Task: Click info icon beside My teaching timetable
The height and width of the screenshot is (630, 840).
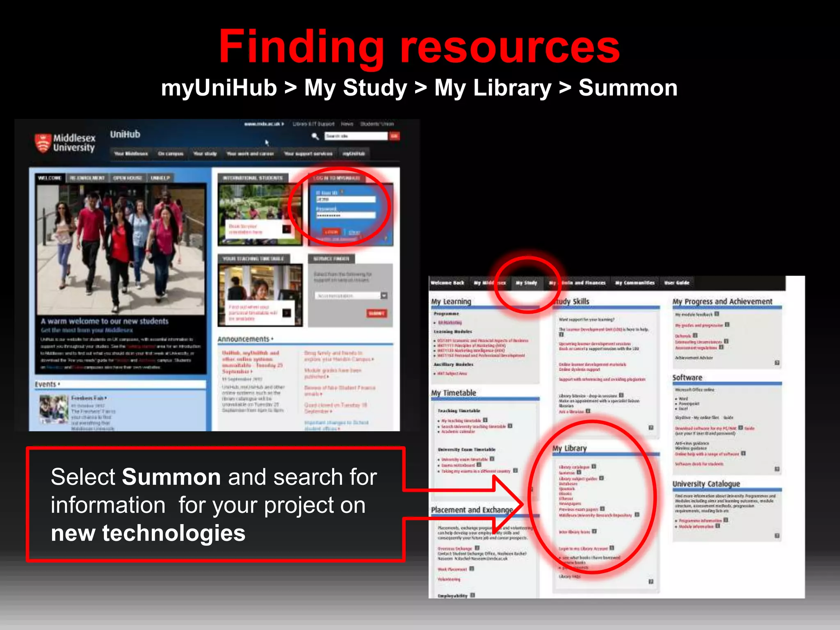Action: click(x=485, y=420)
